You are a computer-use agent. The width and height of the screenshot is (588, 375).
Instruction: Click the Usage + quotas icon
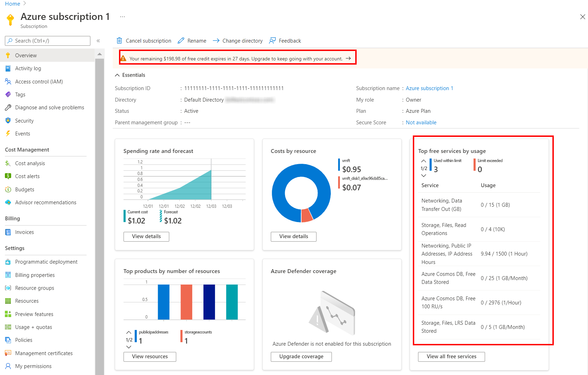(x=8, y=327)
